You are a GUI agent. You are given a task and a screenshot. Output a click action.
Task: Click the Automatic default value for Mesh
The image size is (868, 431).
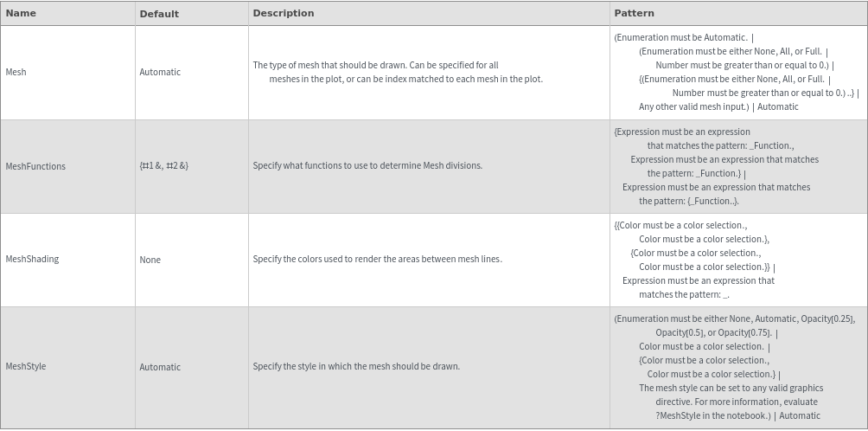(x=160, y=72)
